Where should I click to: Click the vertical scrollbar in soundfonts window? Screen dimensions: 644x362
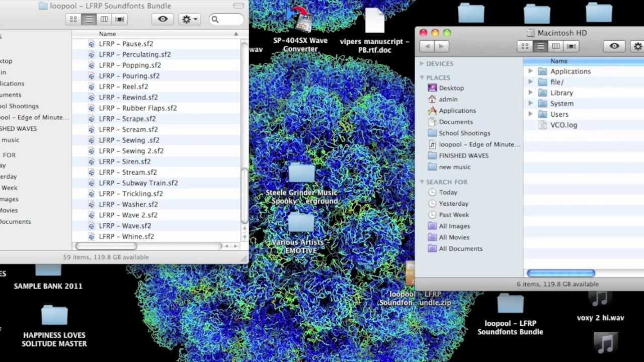click(x=245, y=195)
